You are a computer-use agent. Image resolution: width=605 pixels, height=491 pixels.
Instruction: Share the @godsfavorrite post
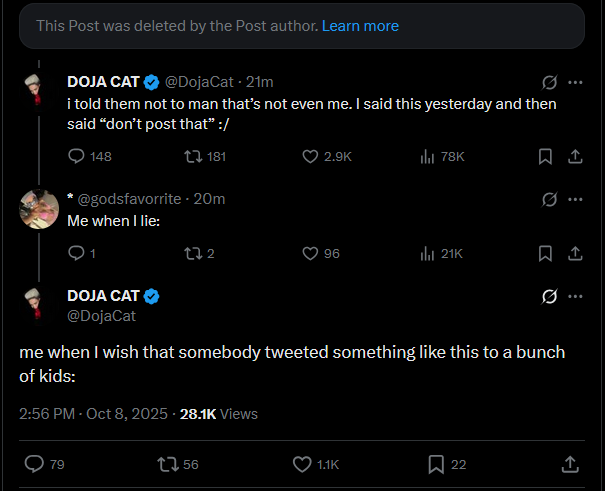coord(575,253)
